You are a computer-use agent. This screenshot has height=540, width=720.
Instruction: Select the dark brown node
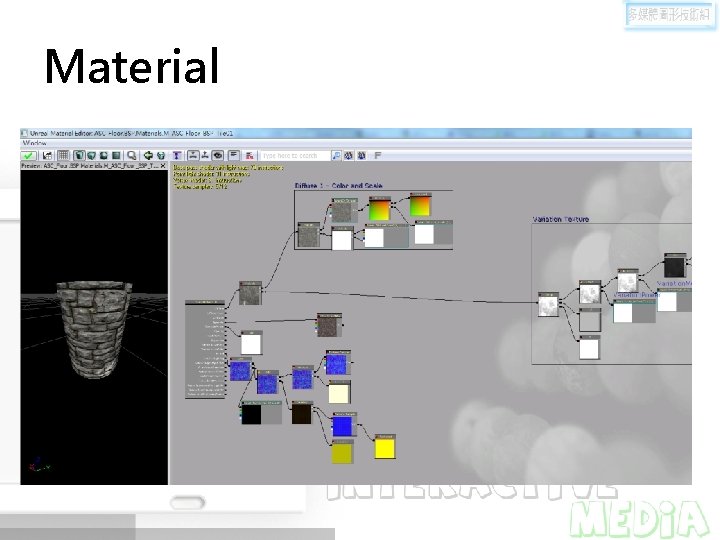[x=302, y=413]
